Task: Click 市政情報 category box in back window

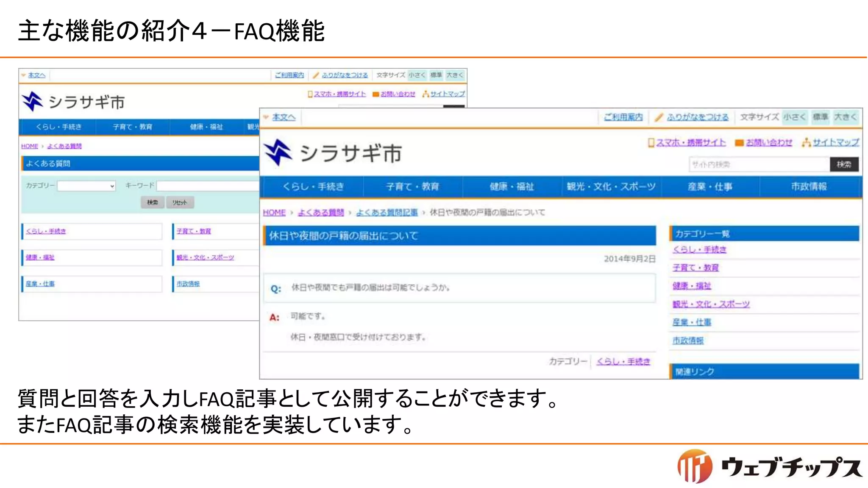Action: tap(216, 284)
